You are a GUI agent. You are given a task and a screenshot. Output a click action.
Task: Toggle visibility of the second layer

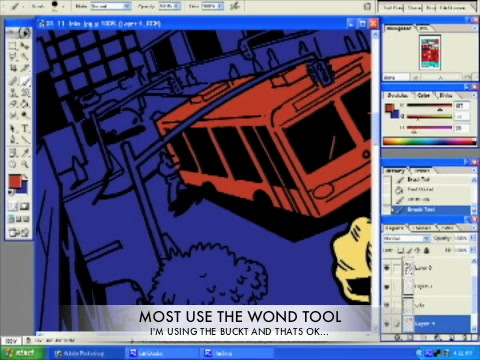(x=387, y=286)
